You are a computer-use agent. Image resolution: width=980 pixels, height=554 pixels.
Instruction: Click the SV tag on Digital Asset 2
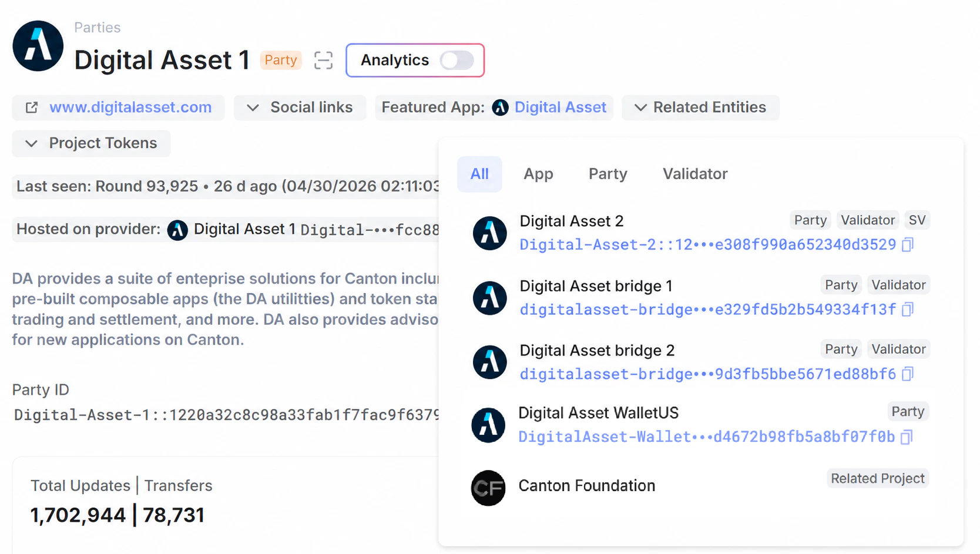(x=917, y=220)
